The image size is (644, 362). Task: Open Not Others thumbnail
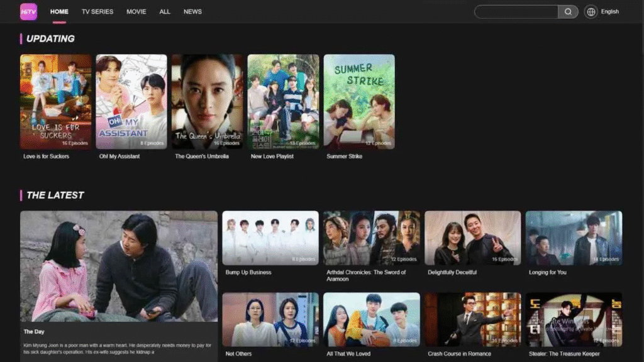point(270,319)
